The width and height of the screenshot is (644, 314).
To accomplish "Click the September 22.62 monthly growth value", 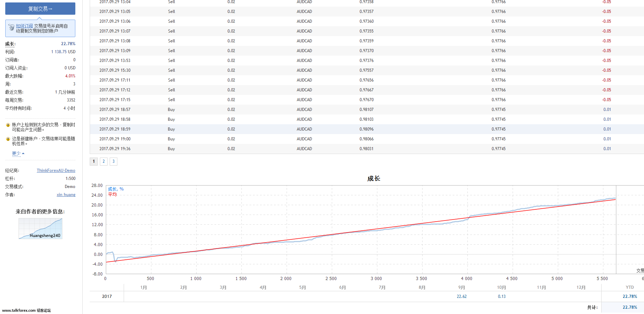I will tap(462, 296).
